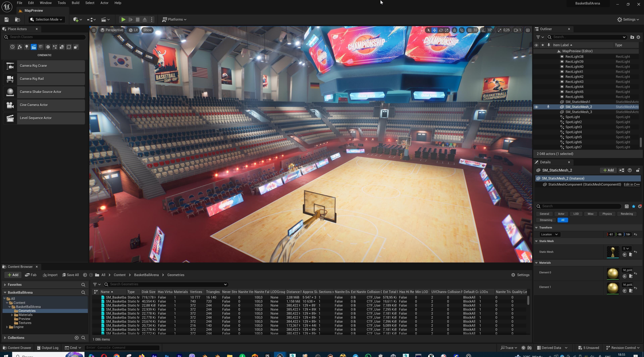Open the Platforms dropdown
Viewport: 644px width, 357px height.
pyautogui.click(x=174, y=19)
